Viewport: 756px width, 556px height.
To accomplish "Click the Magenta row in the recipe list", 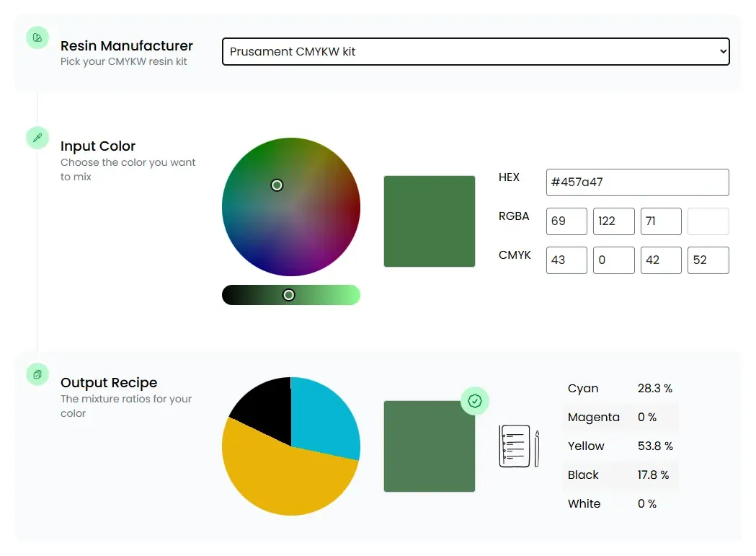I will [620, 417].
